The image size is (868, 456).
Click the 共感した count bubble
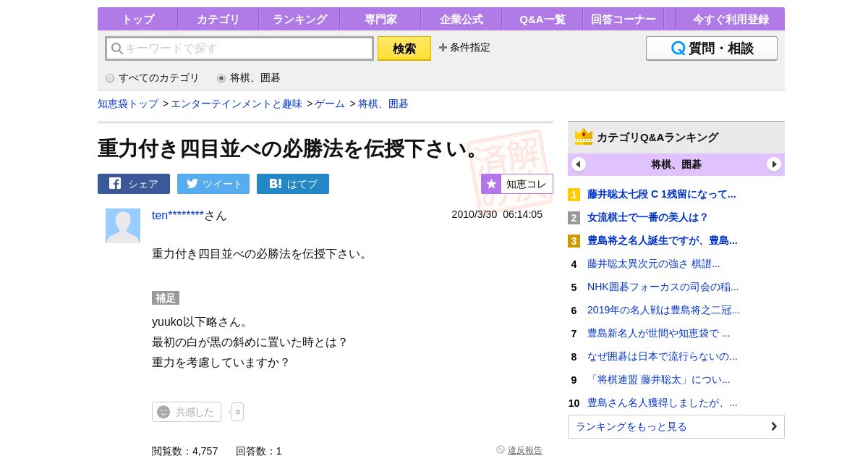pyautogui.click(x=238, y=412)
